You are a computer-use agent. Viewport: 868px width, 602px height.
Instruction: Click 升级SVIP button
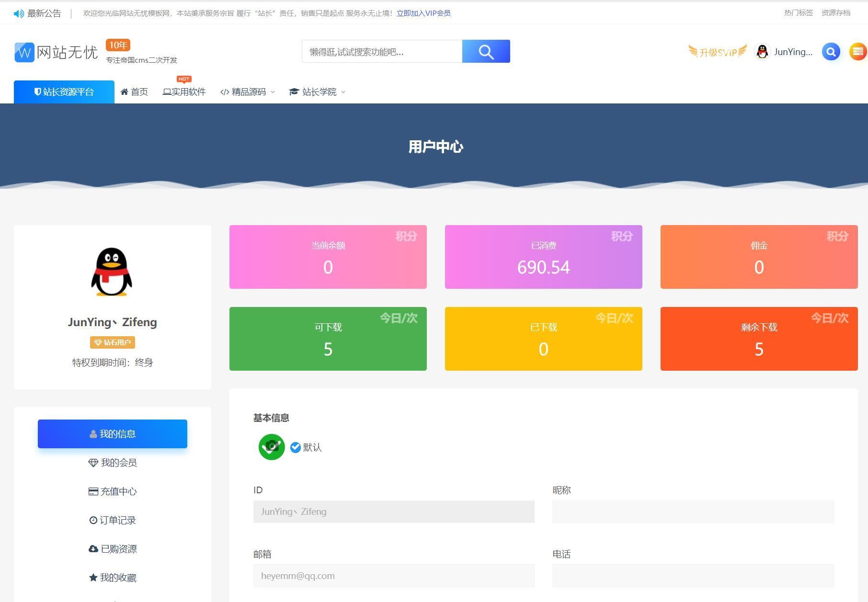[718, 51]
